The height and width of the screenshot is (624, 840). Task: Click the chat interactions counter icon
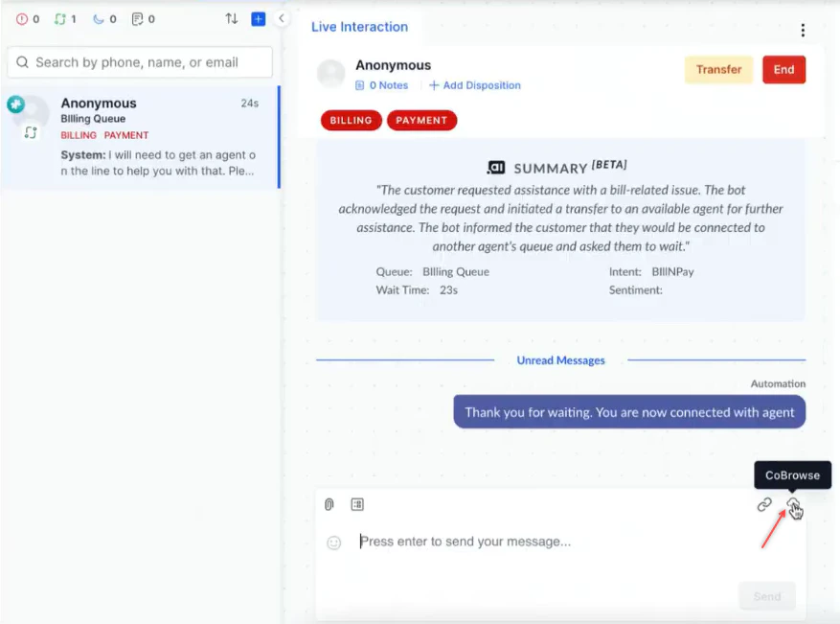point(60,18)
